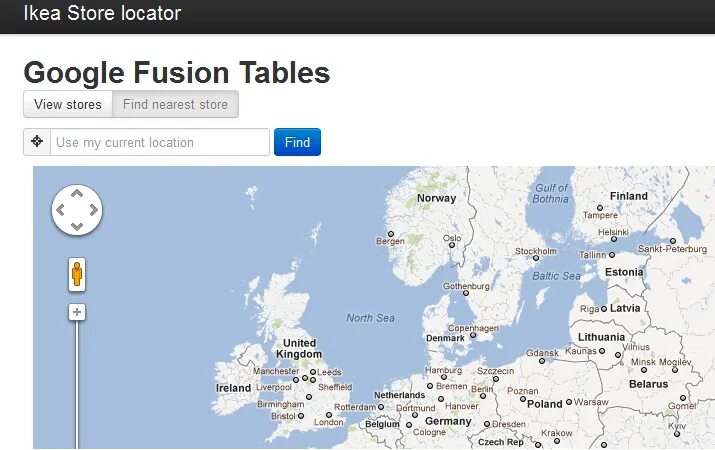Select the Warsaw city marker

tap(569, 402)
